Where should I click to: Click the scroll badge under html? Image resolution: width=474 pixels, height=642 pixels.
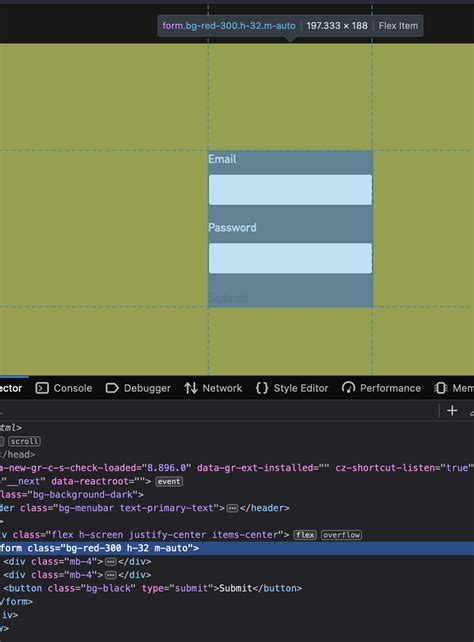point(25,441)
